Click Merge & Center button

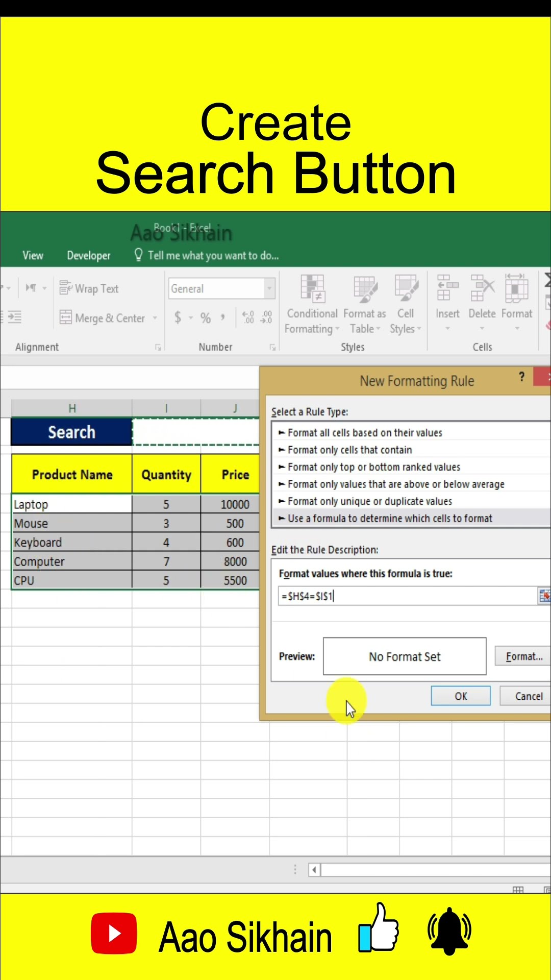(103, 318)
